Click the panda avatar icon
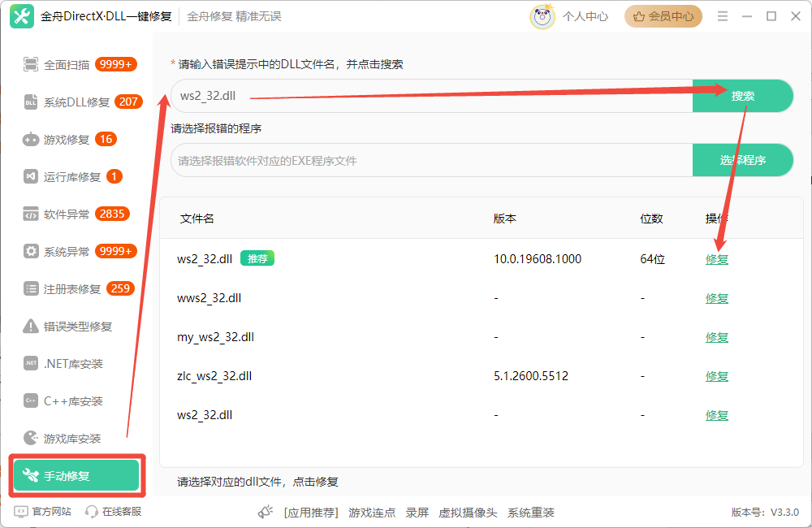 [x=542, y=16]
